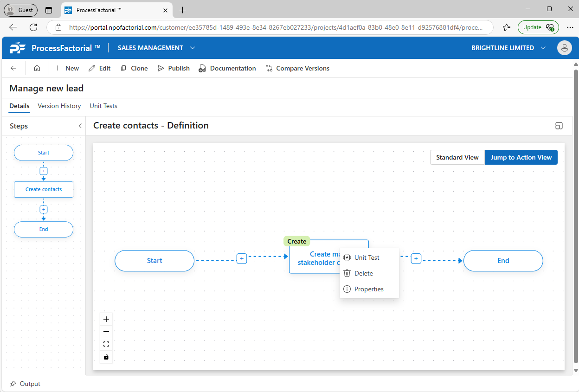
Task: Click the Home icon in the toolbar
Action: 37,68
